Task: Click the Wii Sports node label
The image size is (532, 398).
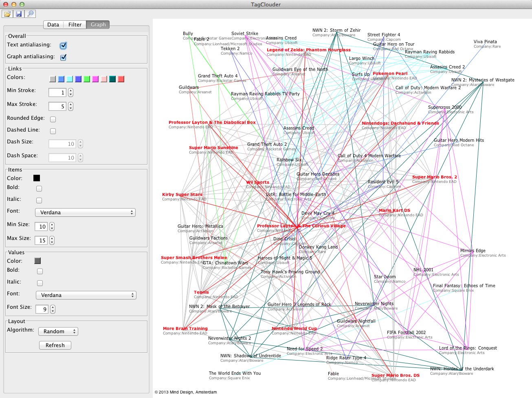Action: click(257, 183)
